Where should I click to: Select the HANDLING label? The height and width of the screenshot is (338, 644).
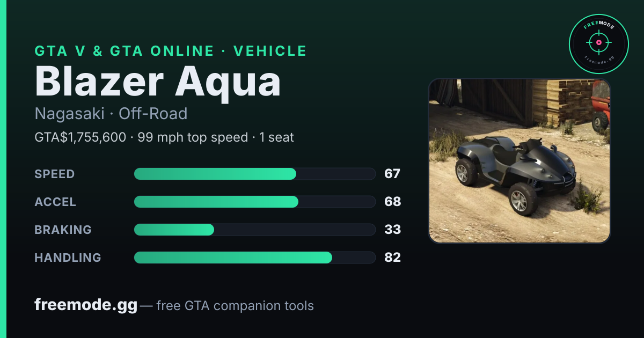click(x=68, y=258)
